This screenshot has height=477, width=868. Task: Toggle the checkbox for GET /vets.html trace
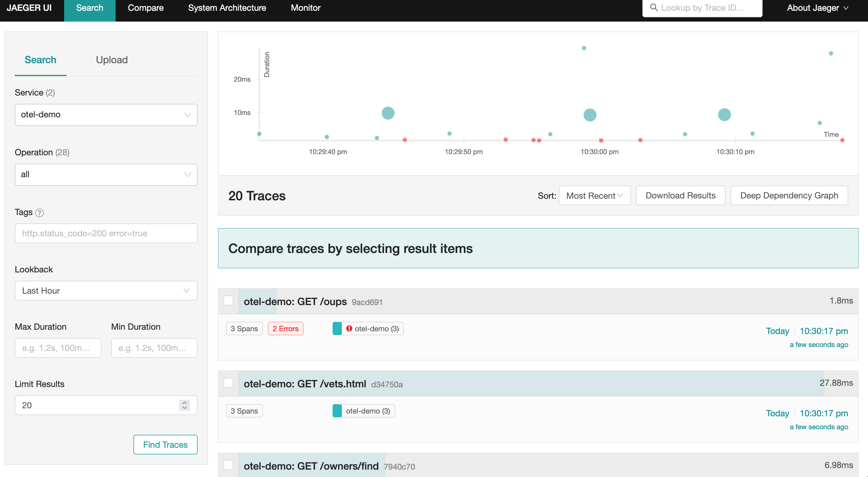click(229, 382)
